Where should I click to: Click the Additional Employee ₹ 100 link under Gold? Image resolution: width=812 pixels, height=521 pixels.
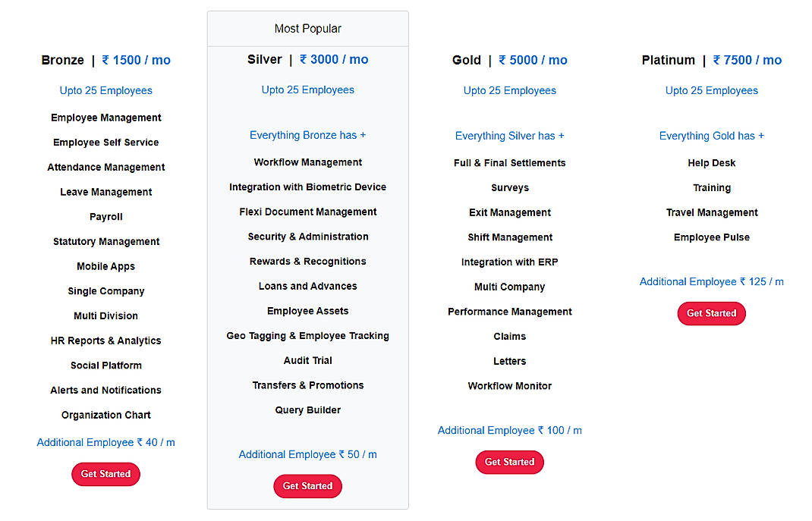click(x=509, y=430)
